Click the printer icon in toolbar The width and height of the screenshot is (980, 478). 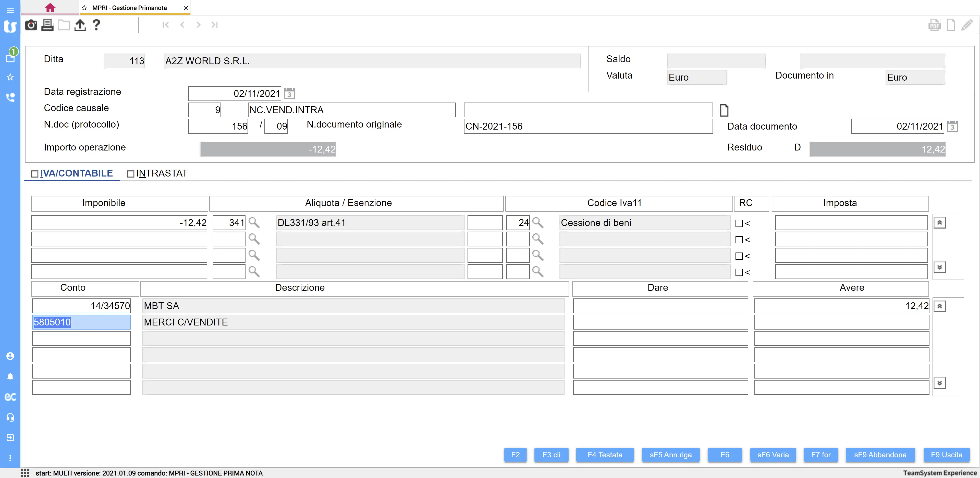point(47,25)
